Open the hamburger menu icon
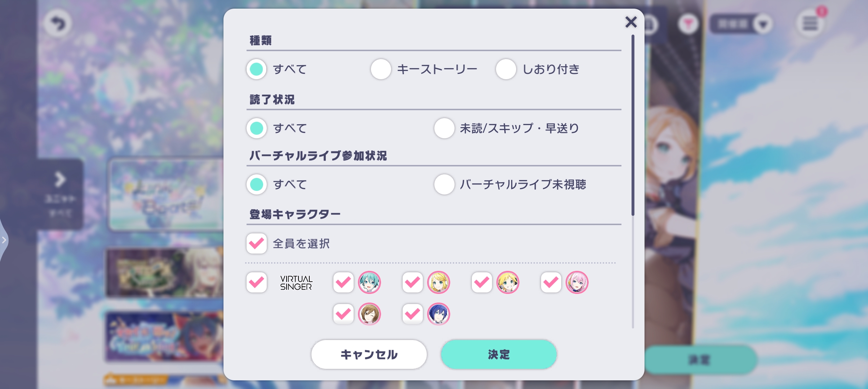Viewport: 868px width, 389px height. pyautogui.click(x=810, y=24)
